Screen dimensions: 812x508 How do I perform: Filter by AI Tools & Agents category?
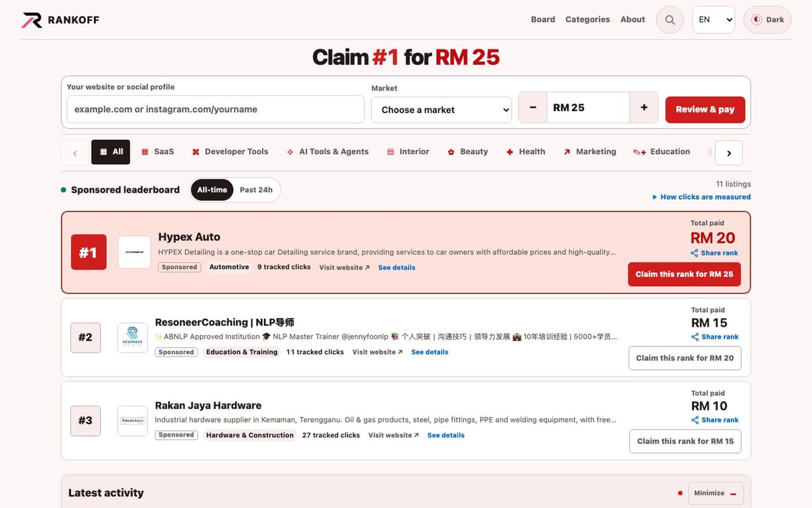click(x=328, y=152)
